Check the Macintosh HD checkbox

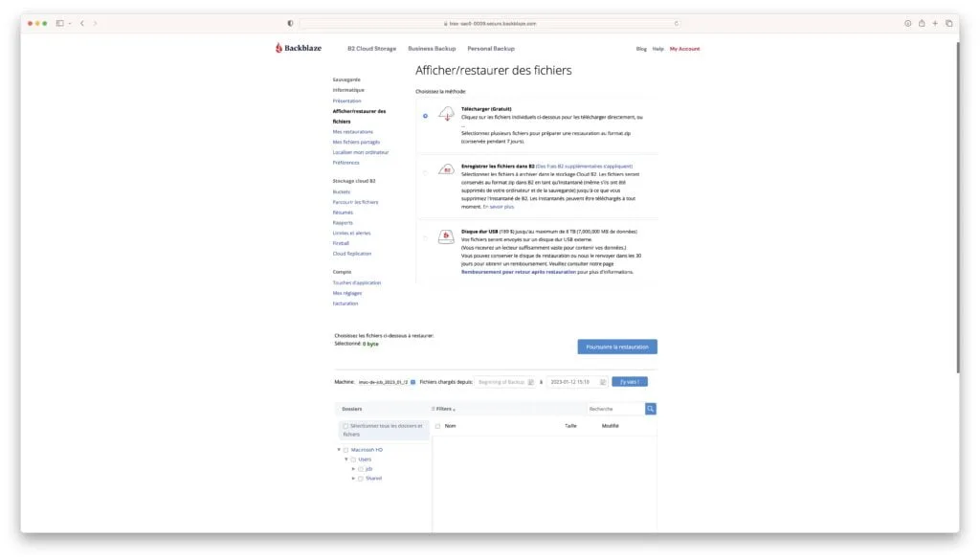[x=346, y=449]
